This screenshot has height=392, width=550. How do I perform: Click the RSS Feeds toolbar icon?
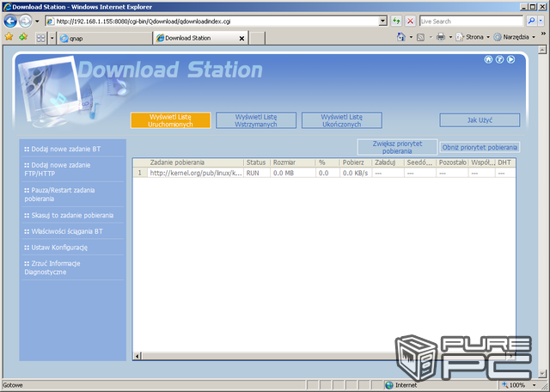pyautogui.click(x=420, y=37)
